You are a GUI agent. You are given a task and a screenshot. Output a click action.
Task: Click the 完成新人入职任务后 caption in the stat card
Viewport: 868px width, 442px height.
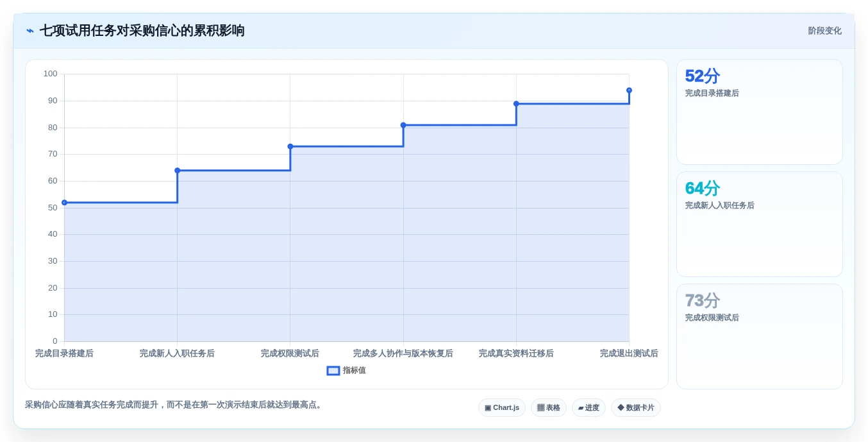coord(720,205)
